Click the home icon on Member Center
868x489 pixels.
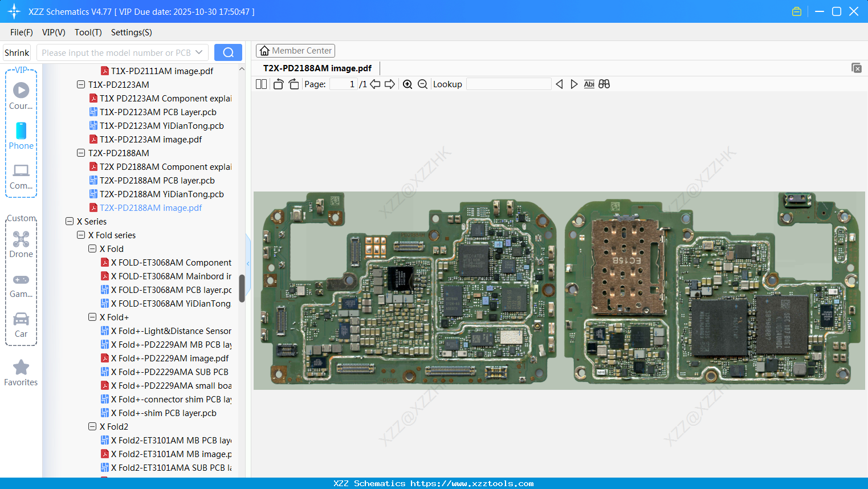tap(264, 51)
